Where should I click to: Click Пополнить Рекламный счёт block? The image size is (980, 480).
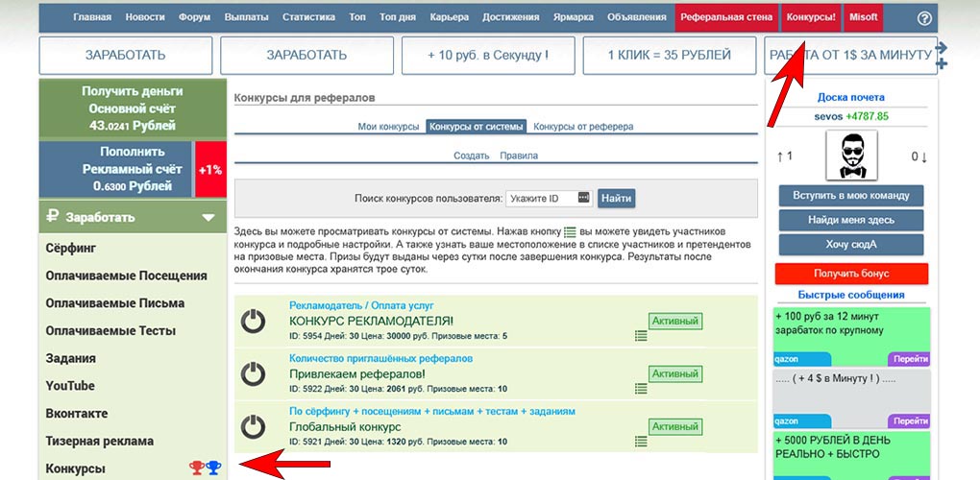(116, 169)
